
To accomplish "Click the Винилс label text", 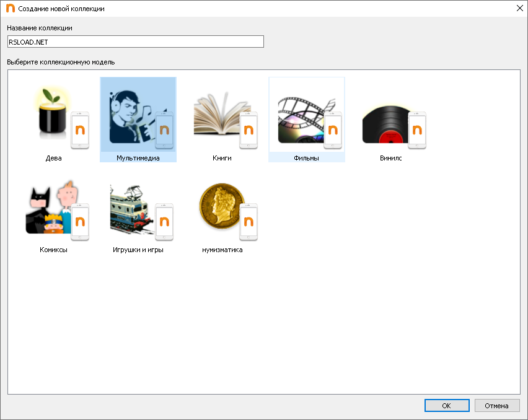I will tap(390, 158).
